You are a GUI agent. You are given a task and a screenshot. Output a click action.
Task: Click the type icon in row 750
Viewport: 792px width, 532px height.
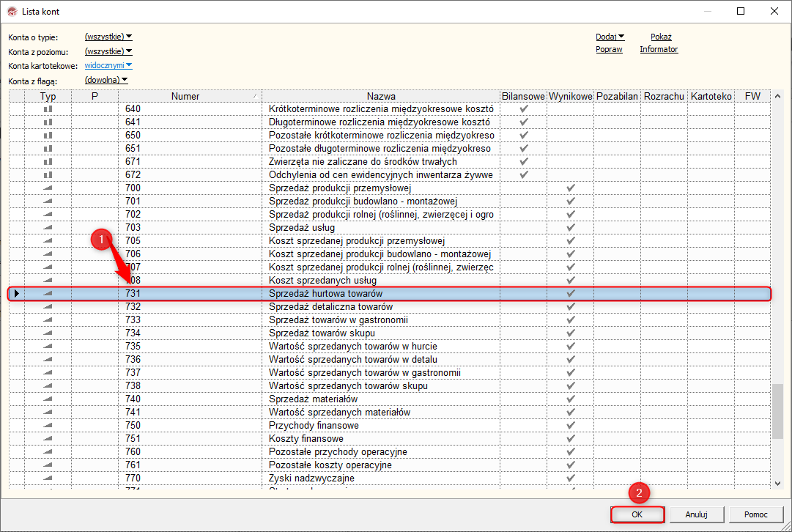point(48,426)
